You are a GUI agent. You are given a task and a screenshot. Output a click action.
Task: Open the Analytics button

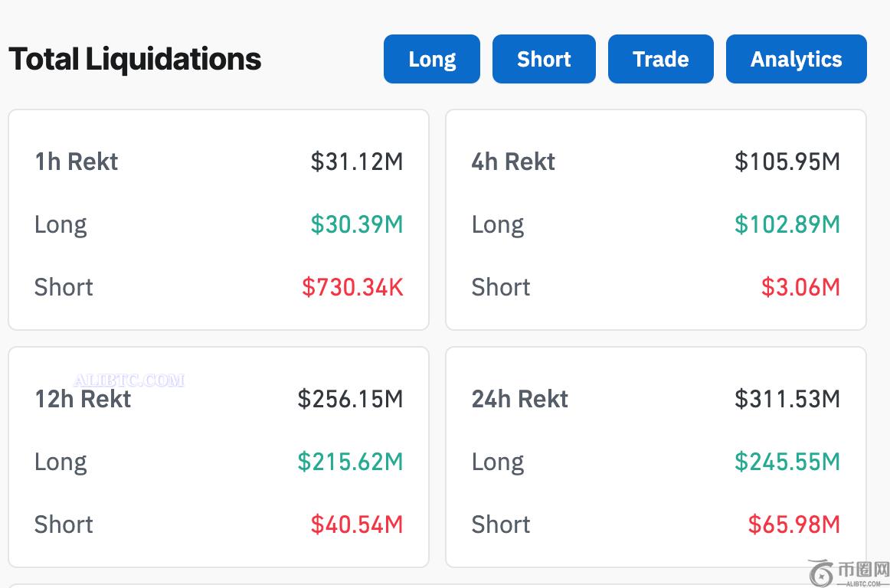tap(797, 59)
